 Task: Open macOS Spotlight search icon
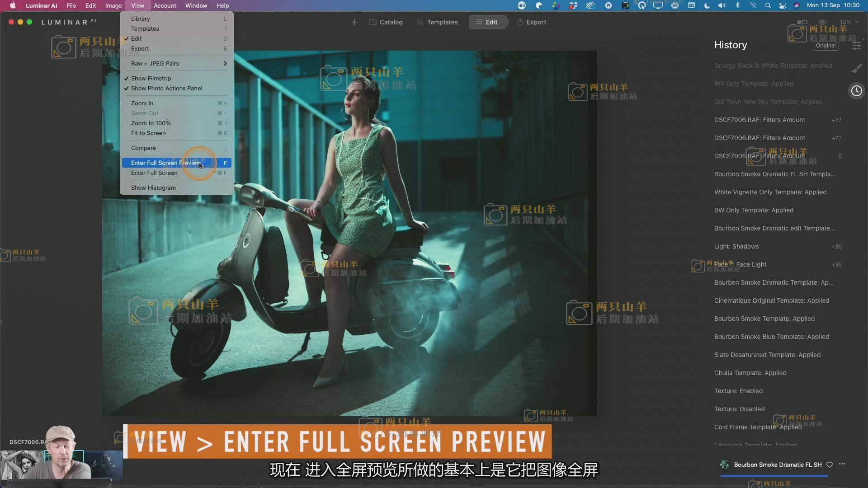tap(768, 5)
